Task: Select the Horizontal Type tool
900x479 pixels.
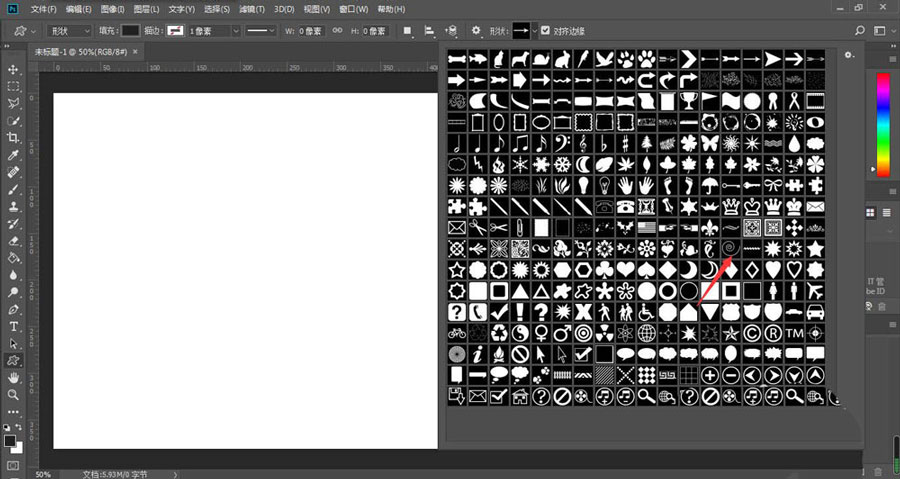Action: click(x=13, y=326)
